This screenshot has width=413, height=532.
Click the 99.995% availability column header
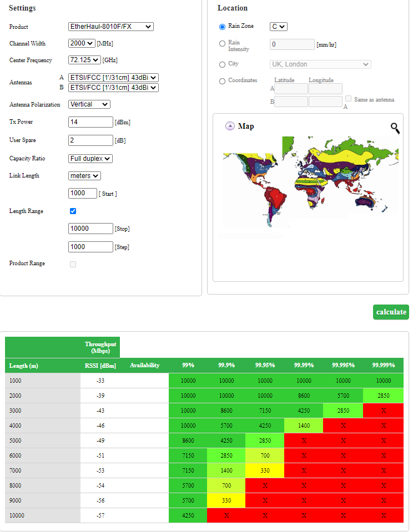tap(343, 365)
